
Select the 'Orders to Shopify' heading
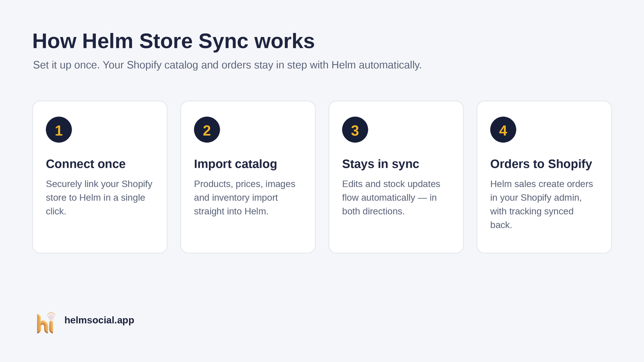pyautogui.click(x=541, y=164)
